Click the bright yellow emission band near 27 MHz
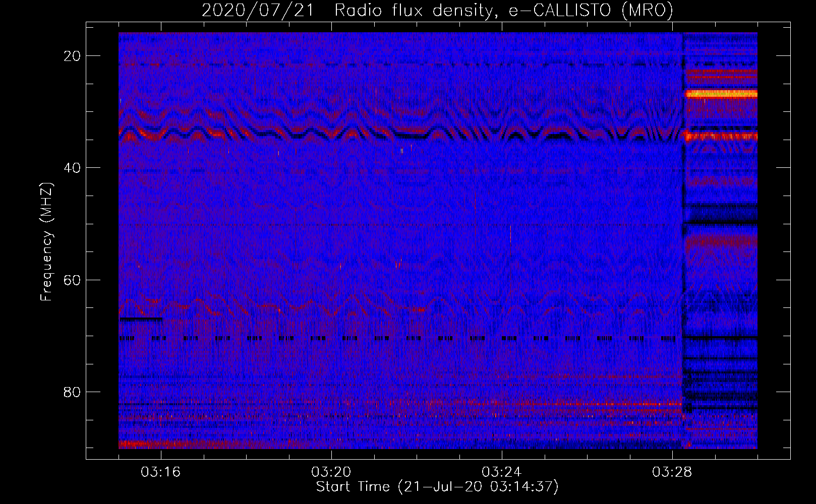The height and width of the screenshot is (504, 816). tap(721, 94)
